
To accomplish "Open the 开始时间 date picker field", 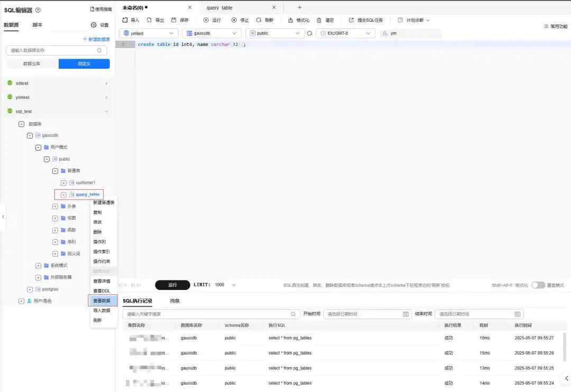I will [367, 314].
